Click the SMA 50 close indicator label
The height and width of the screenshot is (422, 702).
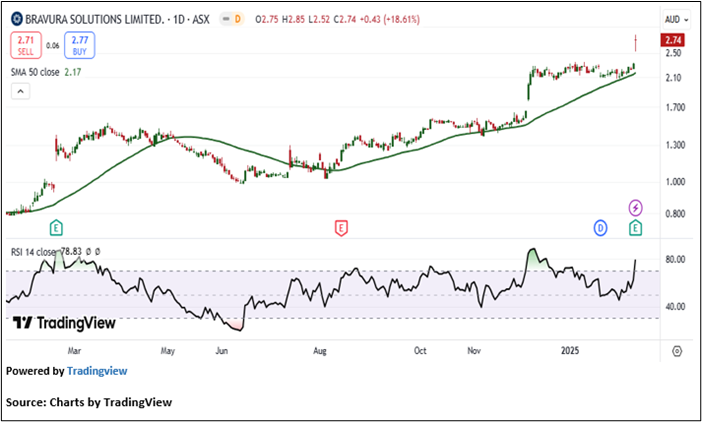tap(35, 72)
